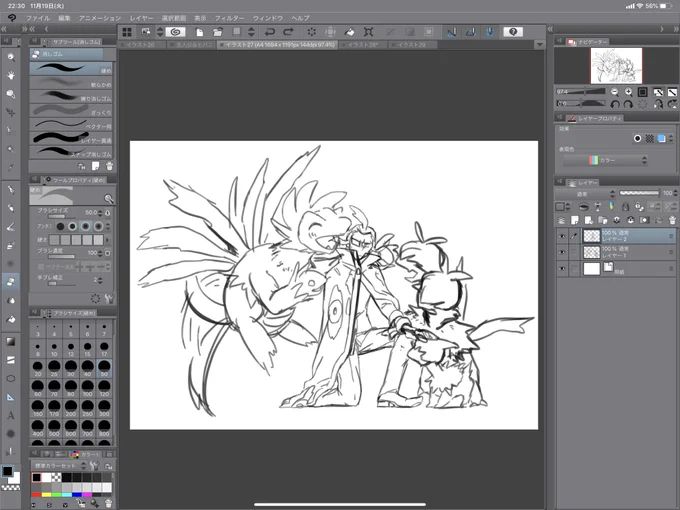Adjust the 手ブレ補正 value stepper
680x510 pixels.
[x=101, y=280]
